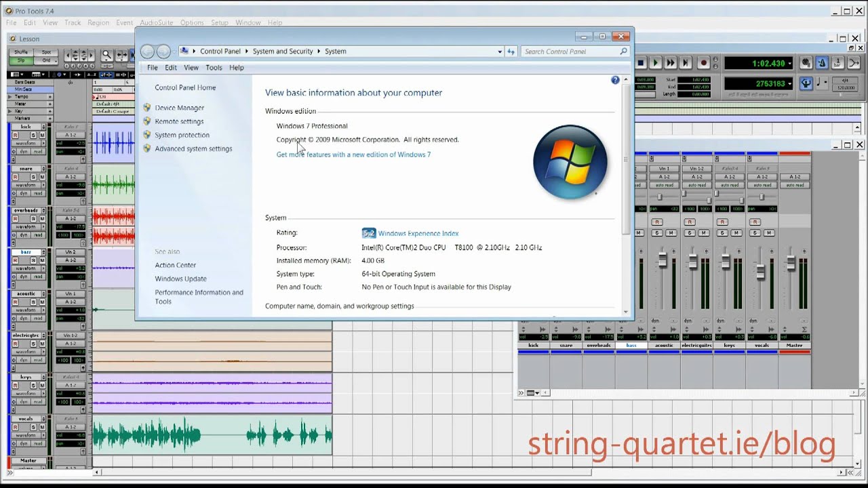Open Control Panel help question mark icon
The width and height of the screenshot is (868, 488).
coord(615,80)
